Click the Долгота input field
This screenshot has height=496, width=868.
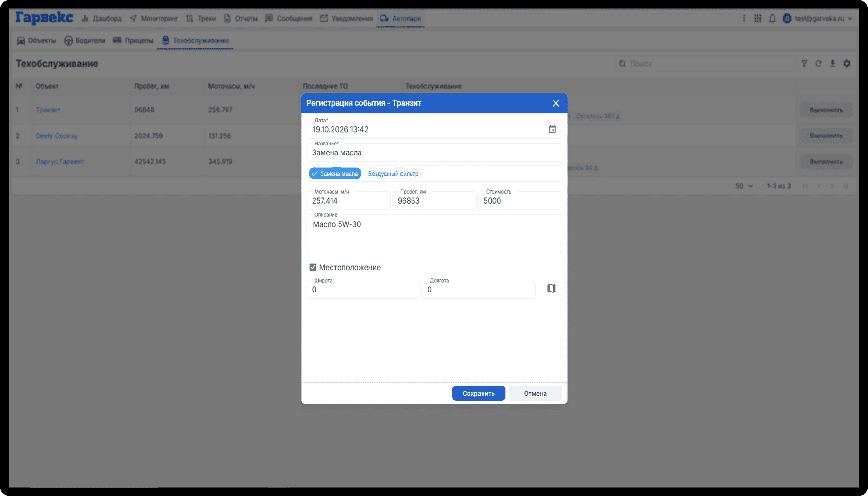point(478,289)
